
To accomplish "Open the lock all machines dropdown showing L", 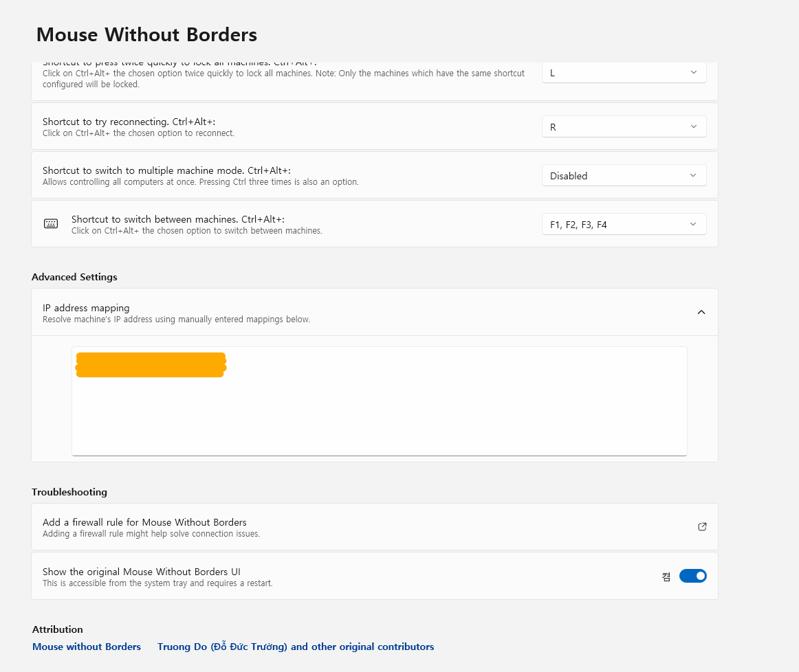I will pyautogui.click(x=624, y=72).
